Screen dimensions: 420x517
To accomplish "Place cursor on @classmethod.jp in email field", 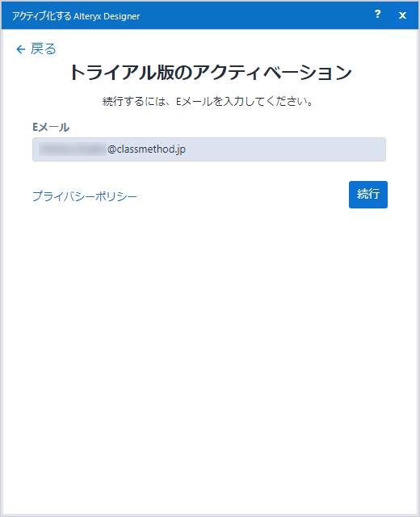I will coord(146,149).
